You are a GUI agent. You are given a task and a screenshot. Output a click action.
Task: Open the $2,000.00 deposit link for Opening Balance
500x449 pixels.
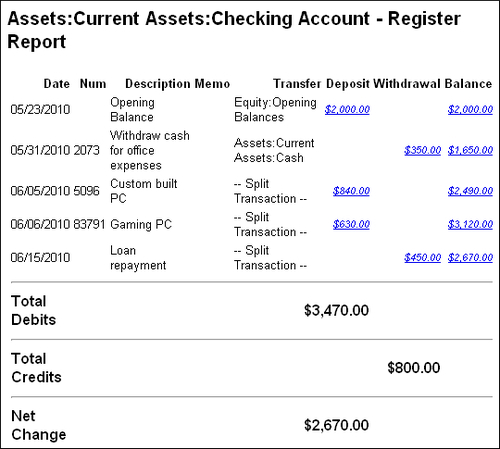[x=347, y=110]
